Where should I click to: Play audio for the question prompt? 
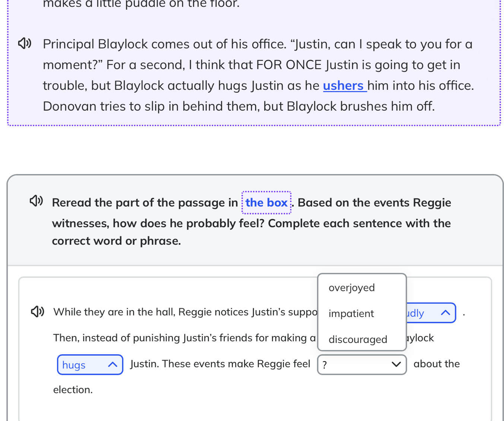[x=37, y=201]
